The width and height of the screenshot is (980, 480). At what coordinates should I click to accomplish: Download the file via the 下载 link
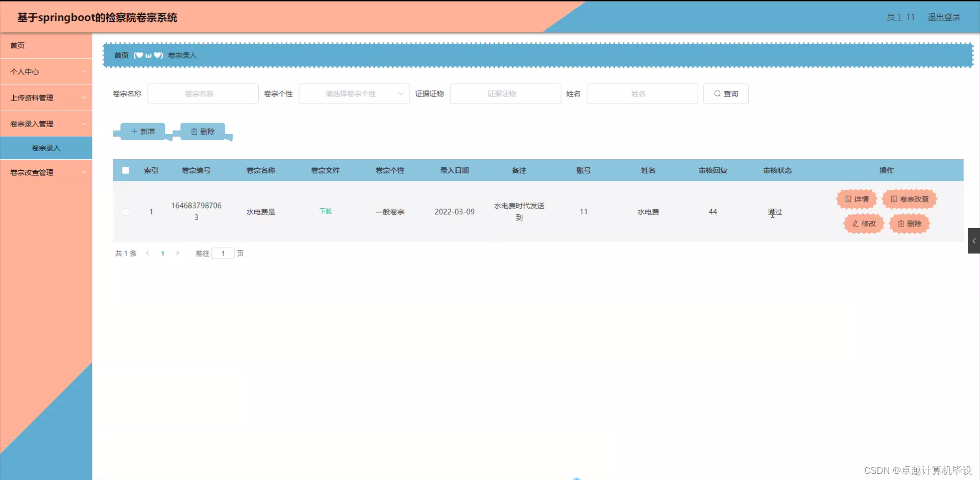[325, 211]
